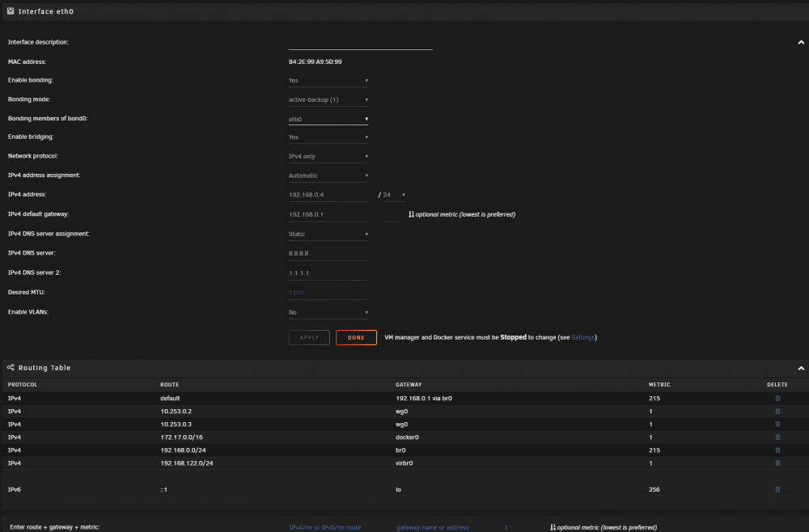The image size is (809, 532).
Task: Click the IPv4 DNS server 2 field
Action: tap(328, 272)
